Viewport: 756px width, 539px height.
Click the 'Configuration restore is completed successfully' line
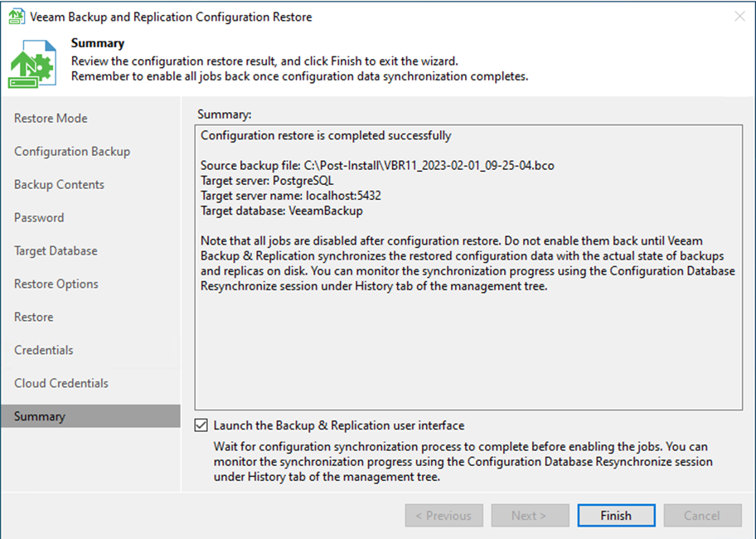[x=326, y=135]
